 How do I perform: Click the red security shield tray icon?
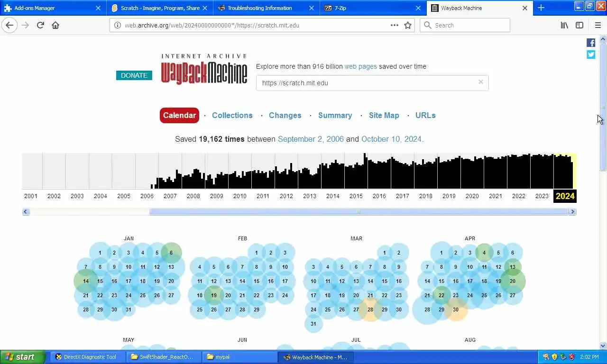tap(571, 357)
